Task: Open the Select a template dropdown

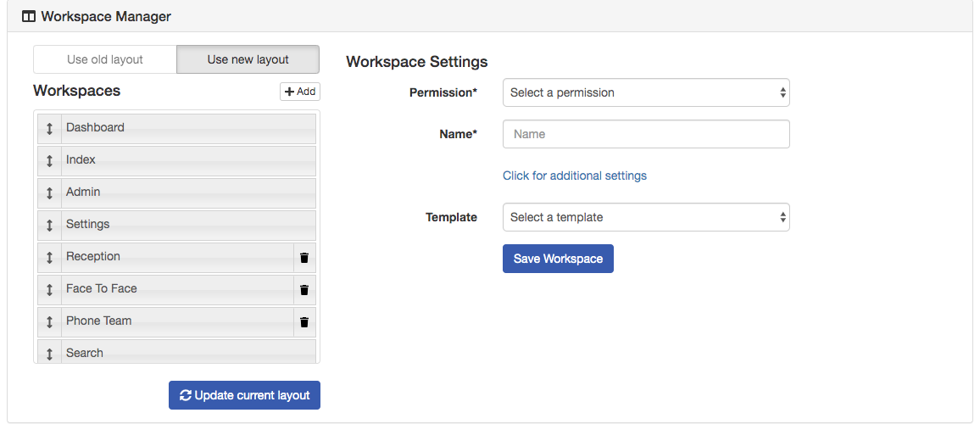Action: click(x=646, y=217)
